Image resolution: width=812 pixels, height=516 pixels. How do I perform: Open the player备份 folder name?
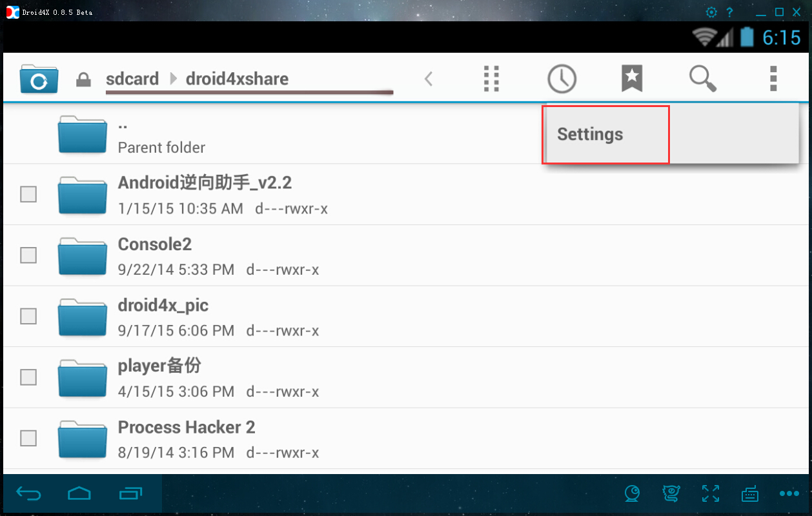pyautogui.click(x=159, y=366)
